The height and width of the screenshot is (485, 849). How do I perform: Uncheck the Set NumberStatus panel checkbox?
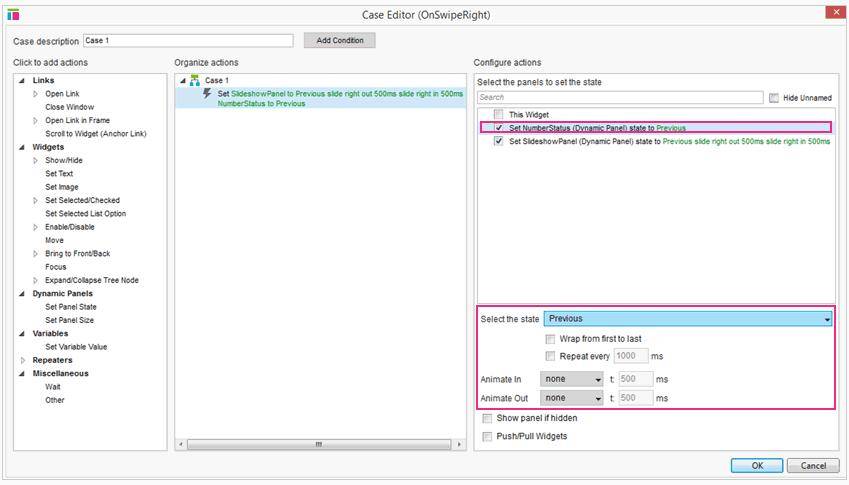[x=499, y=128]
